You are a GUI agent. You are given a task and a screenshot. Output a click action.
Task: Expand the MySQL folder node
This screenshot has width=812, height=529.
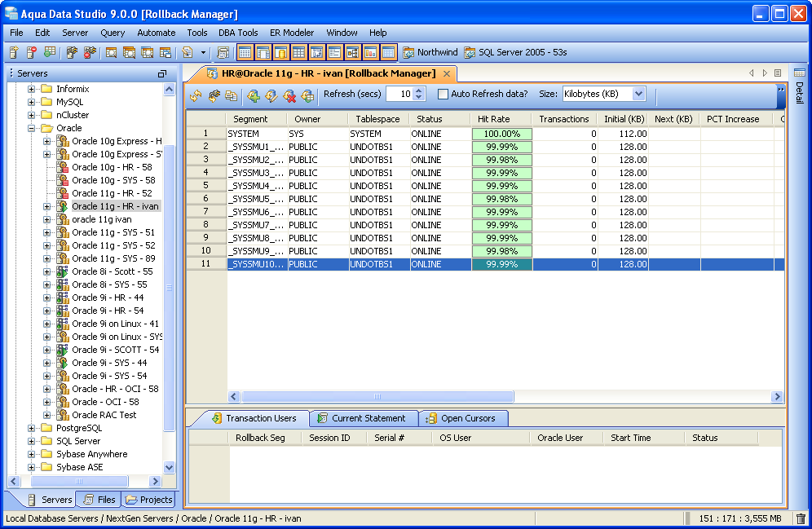31,102
